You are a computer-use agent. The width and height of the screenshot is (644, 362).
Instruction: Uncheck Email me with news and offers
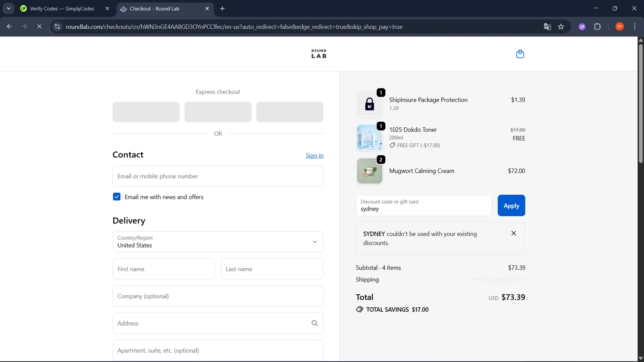[x=117, y=197]
